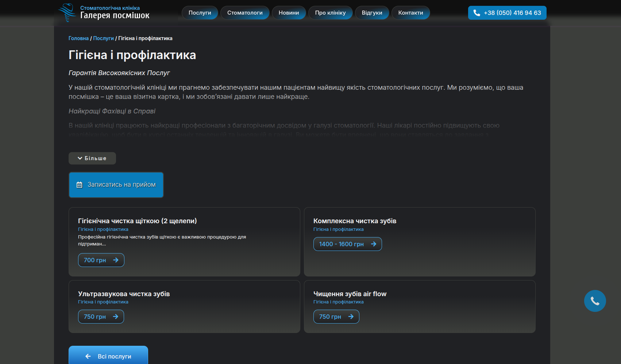Click arrow icon in air flow price button
Image resolution: width=621 pixels, height=364 pixels.
tap(351, 317)
